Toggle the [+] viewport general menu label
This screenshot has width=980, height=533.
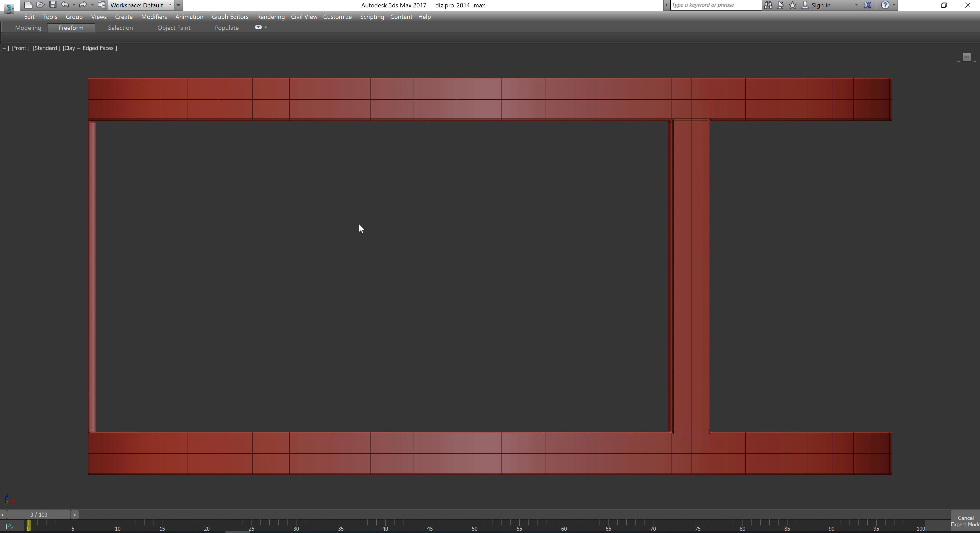coord(5,48)
